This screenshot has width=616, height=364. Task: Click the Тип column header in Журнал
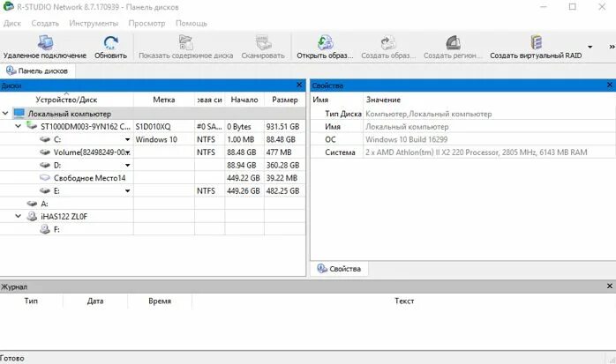pos(31,301)
